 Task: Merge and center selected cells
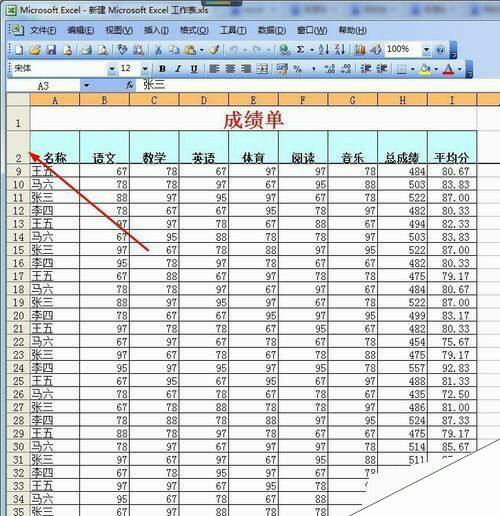pos(262,69)
